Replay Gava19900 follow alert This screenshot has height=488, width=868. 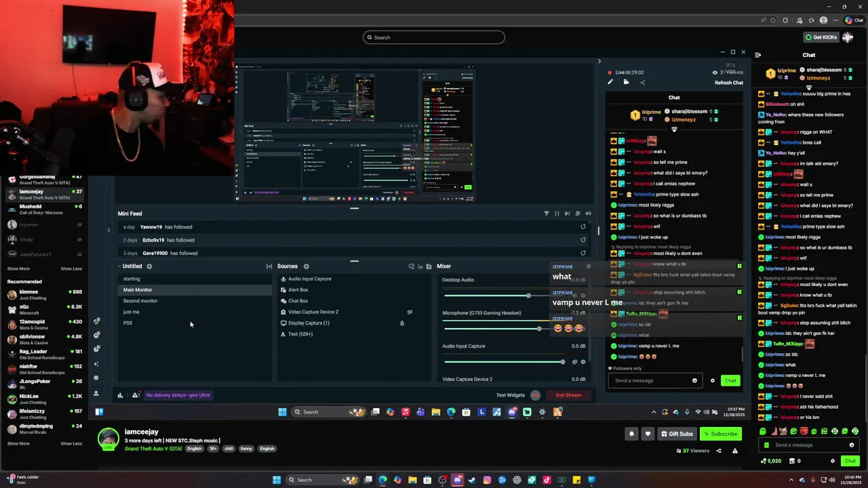point(583,253)
